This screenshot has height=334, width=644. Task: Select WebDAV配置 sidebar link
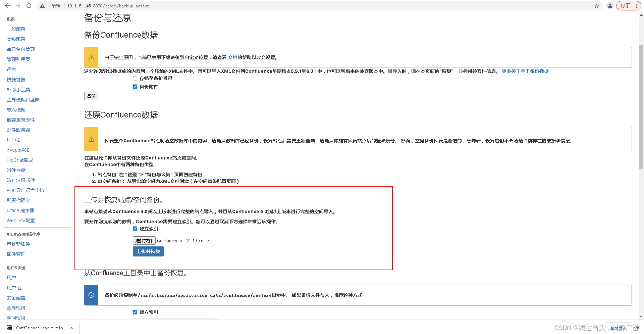[x=21, y=221]
